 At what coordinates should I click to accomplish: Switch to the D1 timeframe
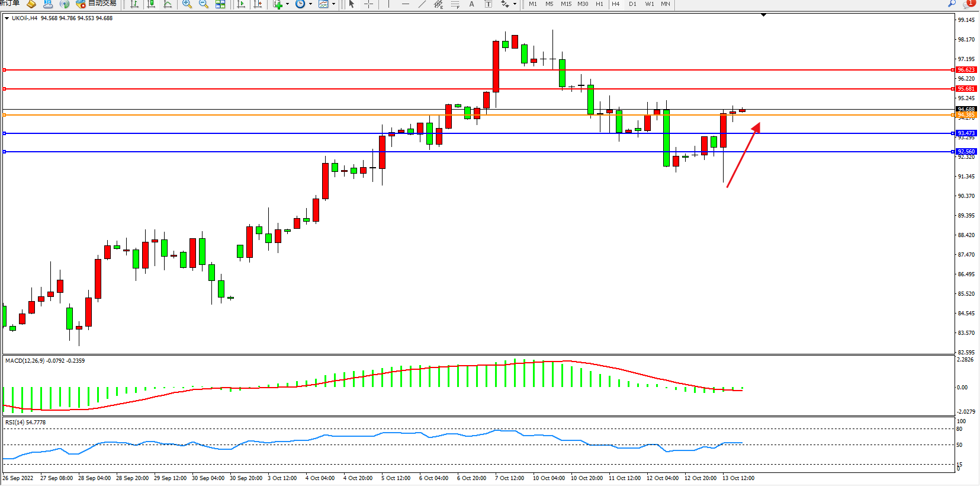coord(632,4)
